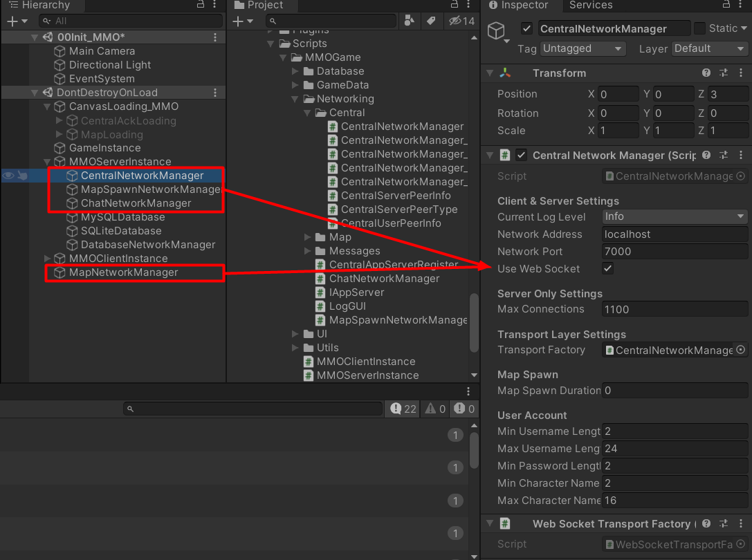Open Project create plus menu
Screen dimensions: 752x560
(243, 21)
